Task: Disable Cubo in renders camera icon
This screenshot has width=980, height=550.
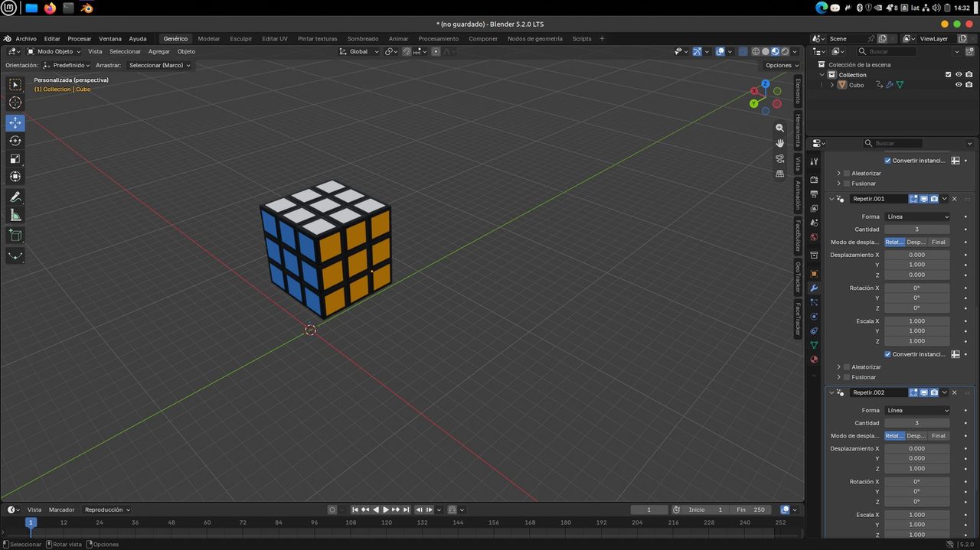Action: (x=969, y=85)
